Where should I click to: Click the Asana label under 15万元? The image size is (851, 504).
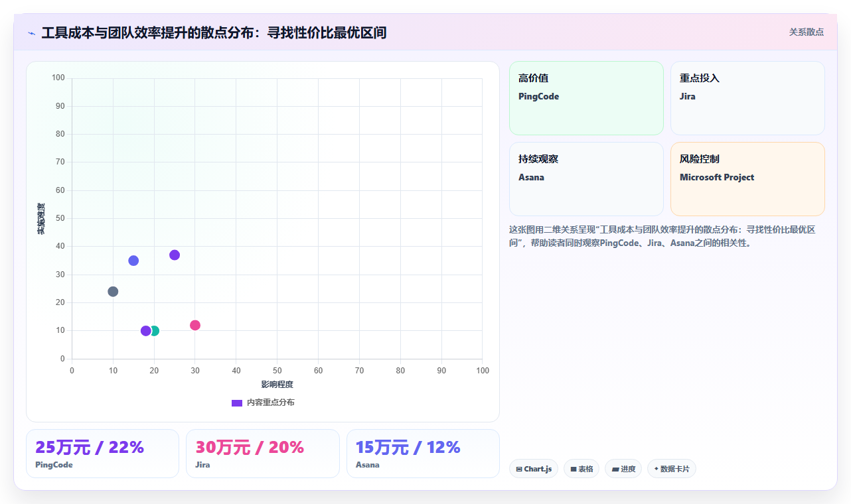coord(368,465)
